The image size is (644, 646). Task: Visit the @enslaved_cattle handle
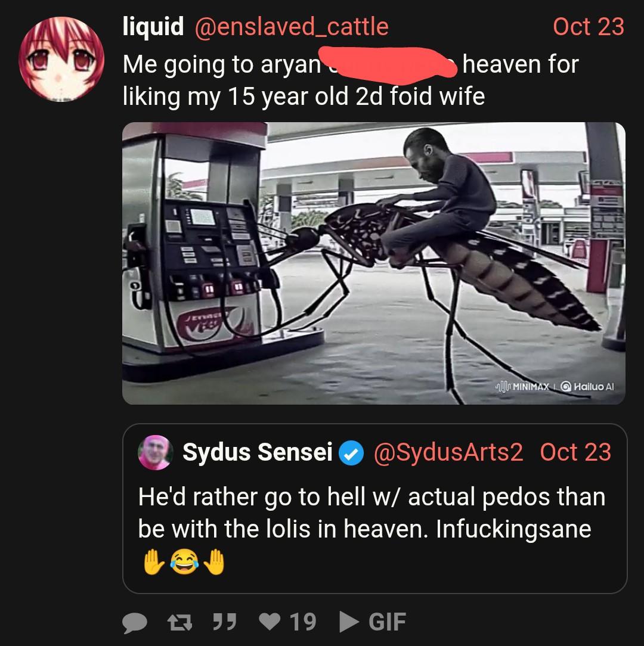(292, 27)
